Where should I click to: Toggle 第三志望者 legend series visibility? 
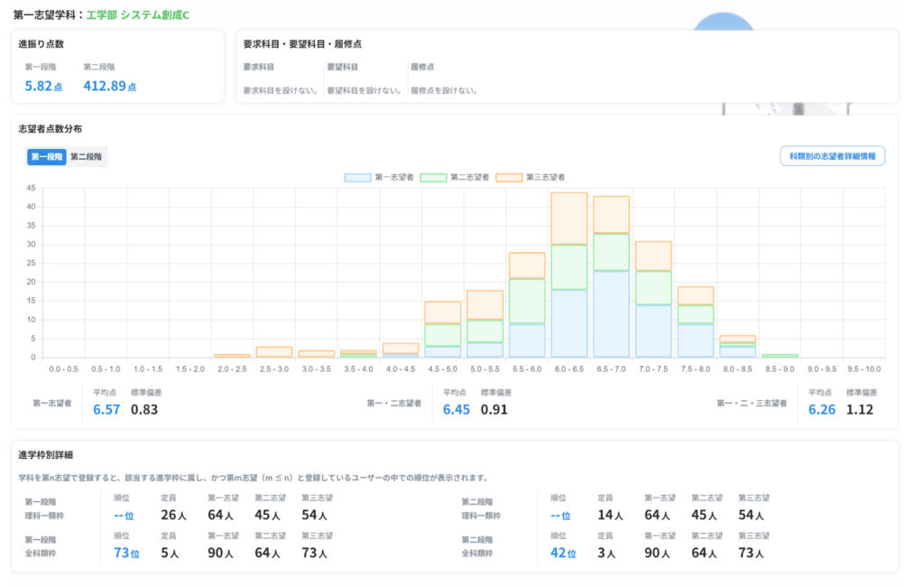point(531,178)
